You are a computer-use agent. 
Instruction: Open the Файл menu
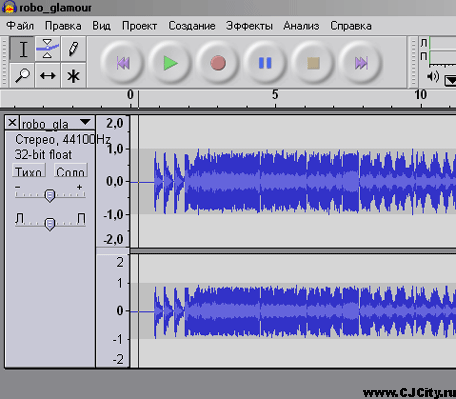[20, 26]
